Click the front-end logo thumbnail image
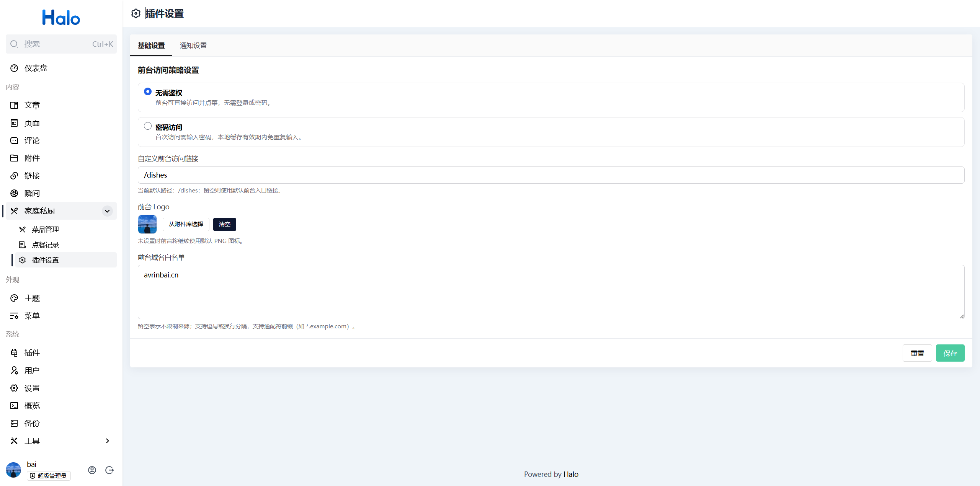 147,224
